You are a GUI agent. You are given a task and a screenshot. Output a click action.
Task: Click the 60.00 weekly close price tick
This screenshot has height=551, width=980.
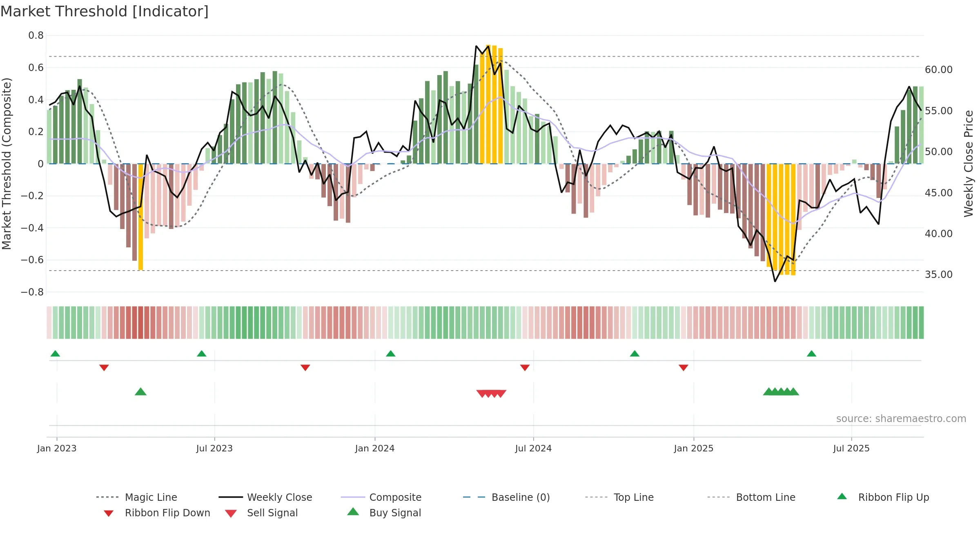click(x=939, y=70)
